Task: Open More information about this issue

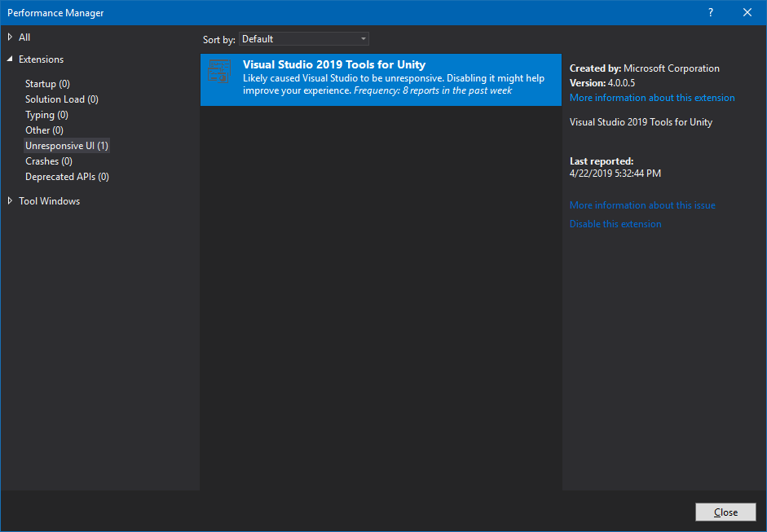Action: tap(642, 204)
